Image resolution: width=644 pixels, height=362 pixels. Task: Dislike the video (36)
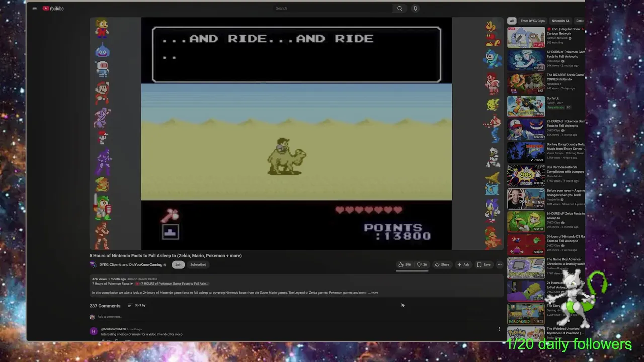(422, 265)
